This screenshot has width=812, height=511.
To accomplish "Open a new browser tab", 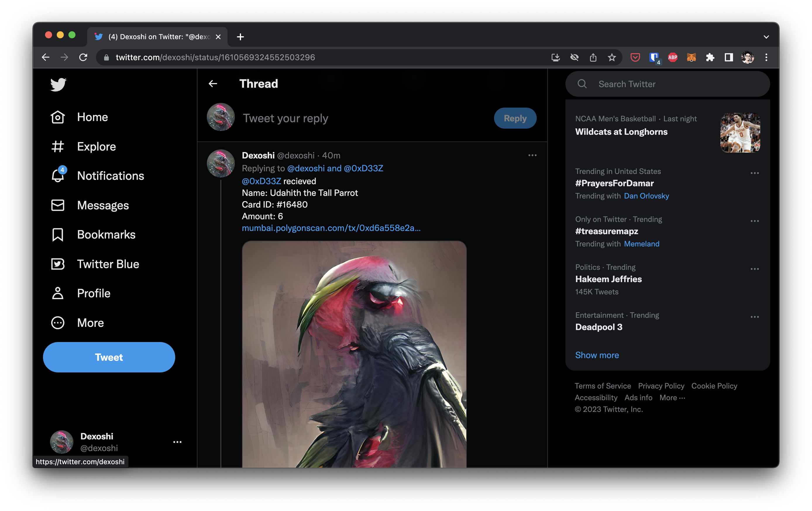I will pyautogui.click(x=240, y=37).
